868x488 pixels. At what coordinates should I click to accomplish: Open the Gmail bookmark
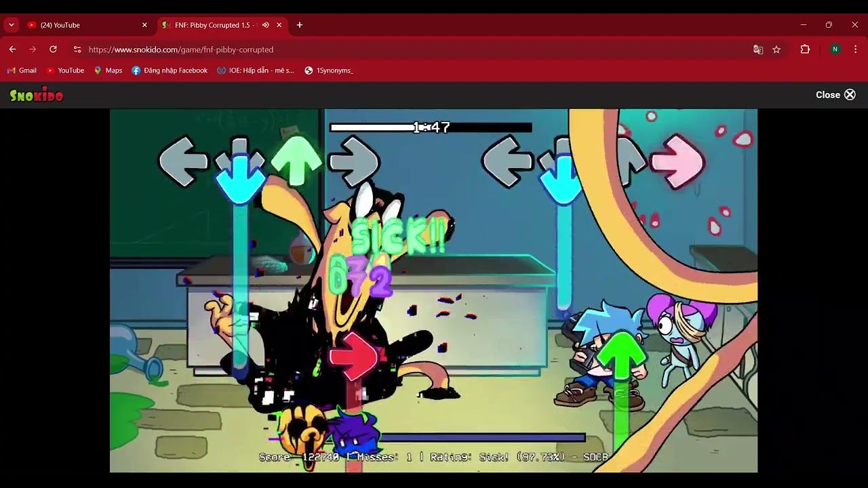click(x=22, y=70)
